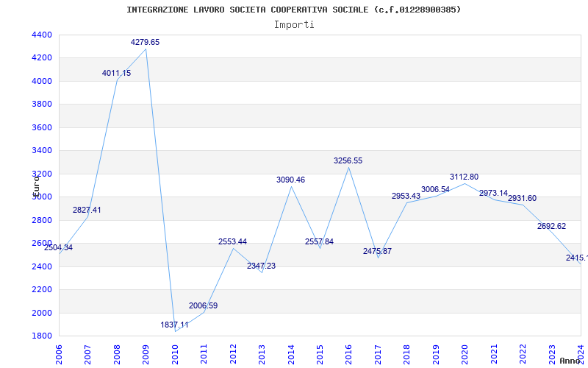The image size is (588, 368).
Task: Click year 2020 on the x-axis
Action: (x=465, y=352)
